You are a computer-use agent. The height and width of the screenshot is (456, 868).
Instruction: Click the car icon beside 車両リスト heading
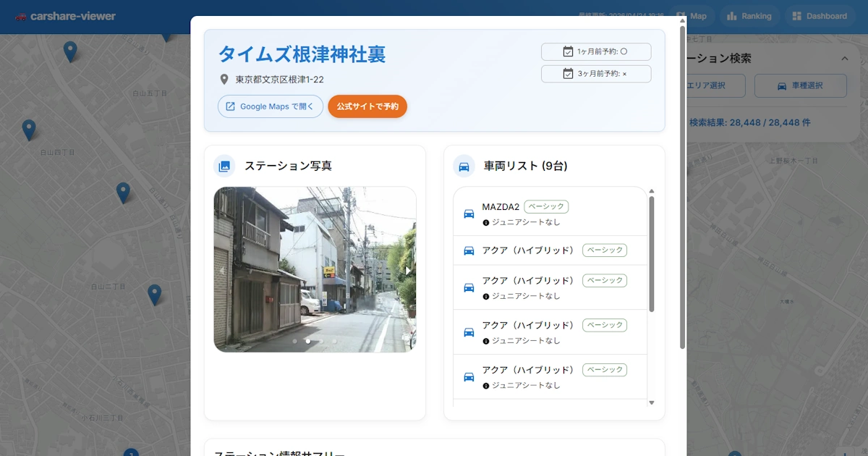click(464, 166)
